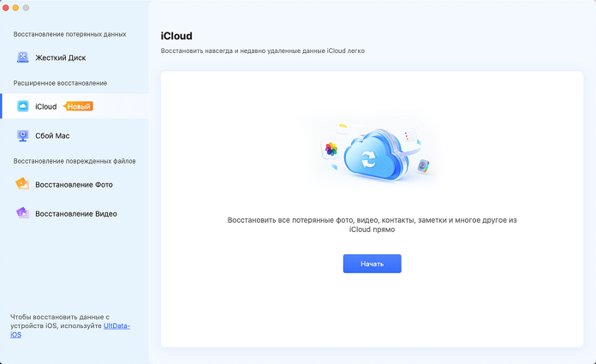Image resolution: width=596 pixels, height=364 pixels.
Task: Click the 'Восстановить навсегда и недавно удаленные' subtitle
Action: 262,51
